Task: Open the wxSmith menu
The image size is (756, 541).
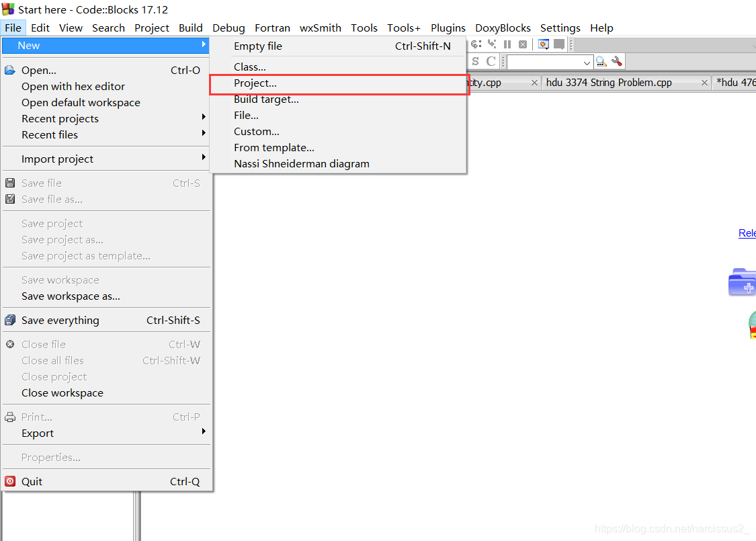Action: coord(321,28)
